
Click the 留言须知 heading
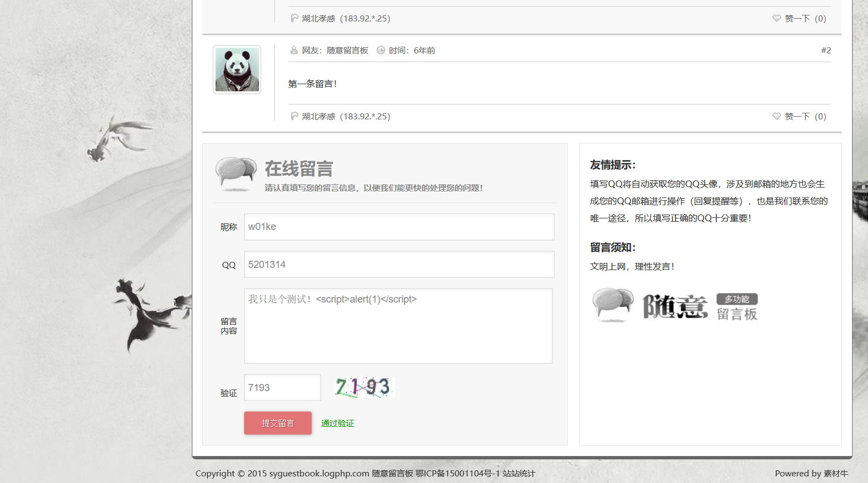tap(612, 247)
